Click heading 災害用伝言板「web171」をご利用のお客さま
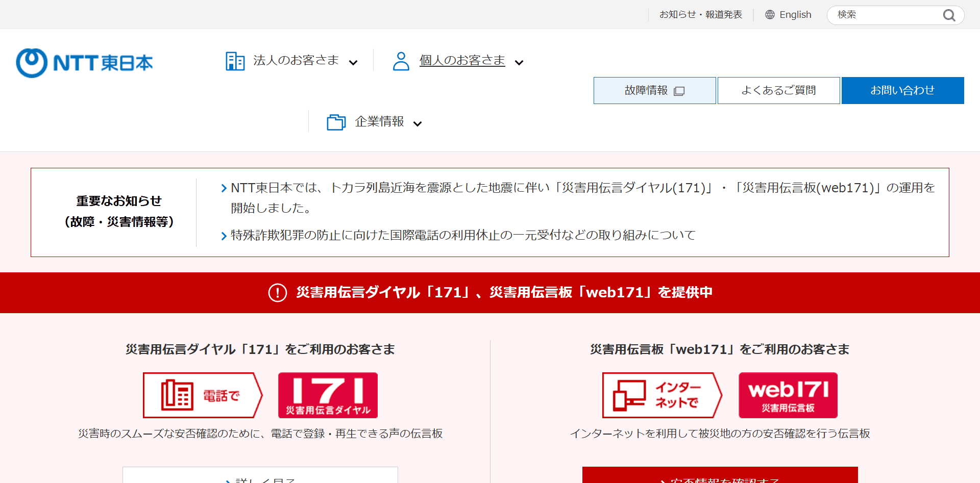The height and width of the screenshot is (483, 980). point(720,349)
